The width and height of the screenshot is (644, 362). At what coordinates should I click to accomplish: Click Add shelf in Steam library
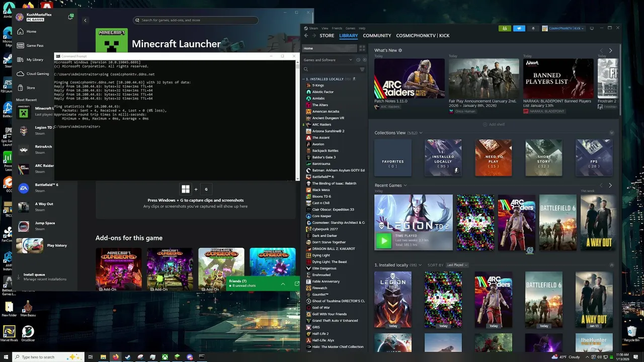493,124
